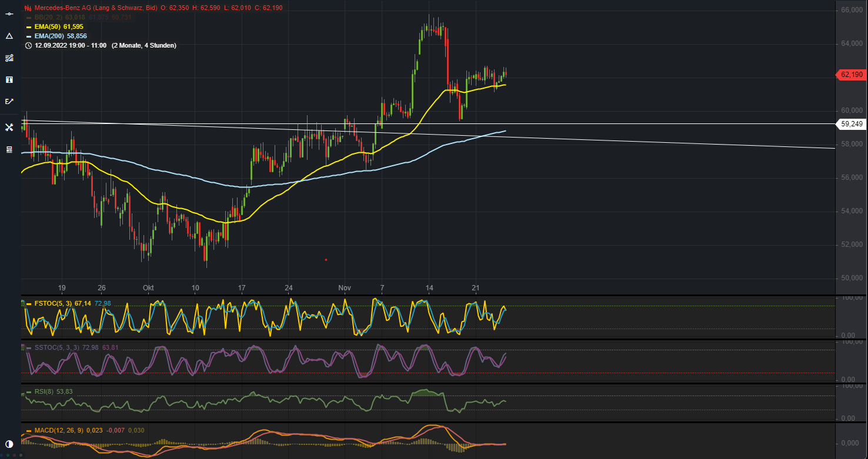Click the yellow EMA(50) color marker
Screen dimensions: 868x459
[28, 26]
